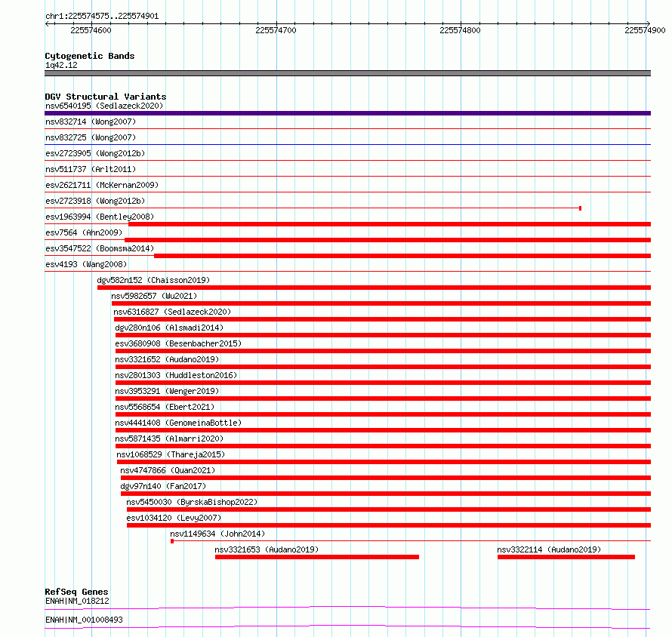
Task: Click red bar under nsv3322114 label
Action: point(566,557)
